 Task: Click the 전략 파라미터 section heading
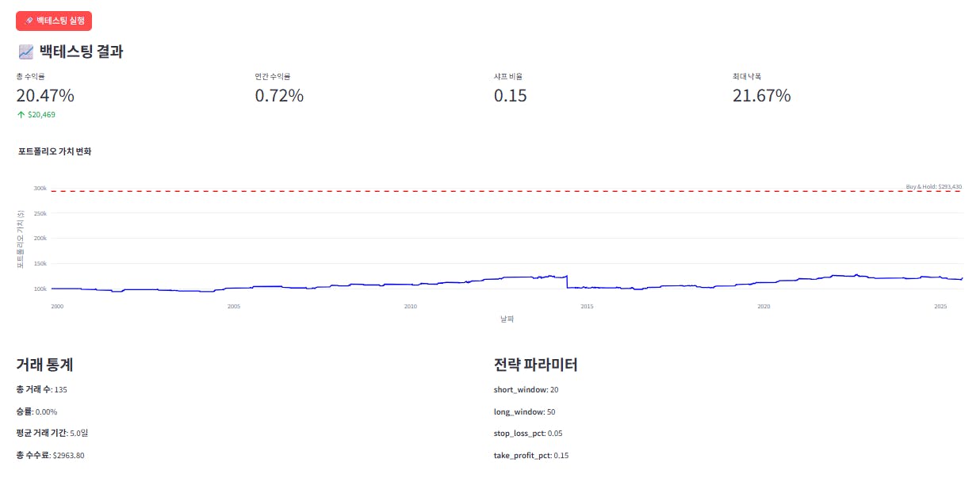tap(535, 365)
